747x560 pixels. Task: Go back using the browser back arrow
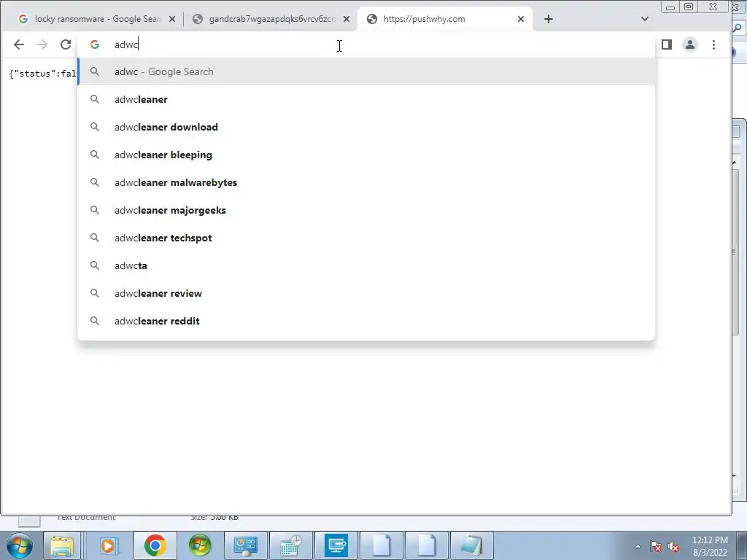(18, 44)
